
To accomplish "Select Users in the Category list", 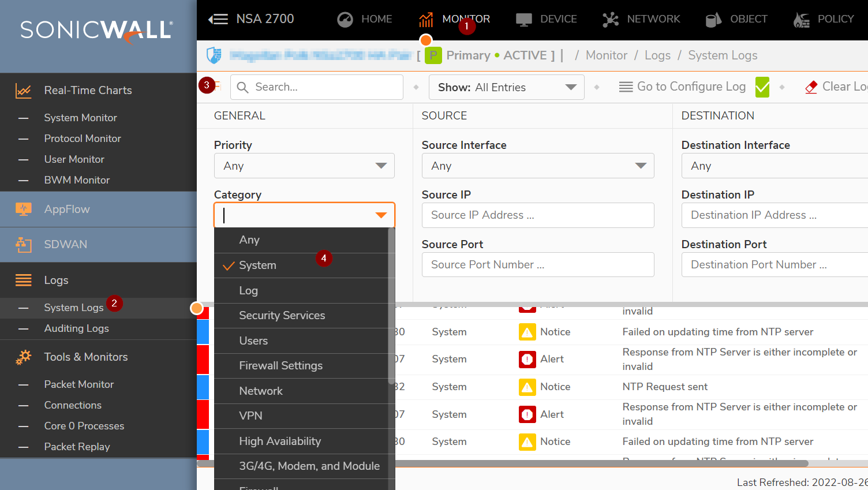I will point(301,341).
